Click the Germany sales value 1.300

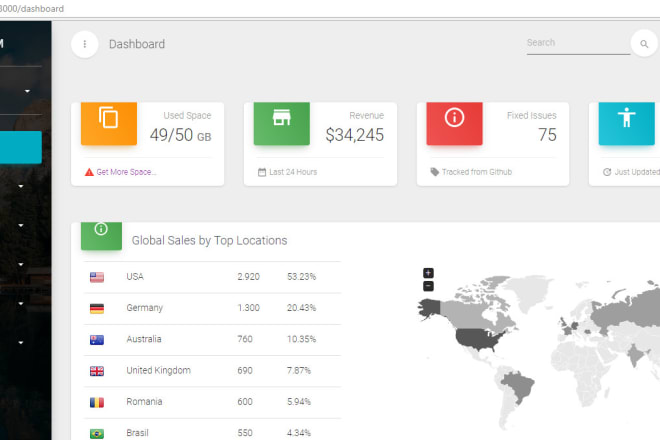248,308
